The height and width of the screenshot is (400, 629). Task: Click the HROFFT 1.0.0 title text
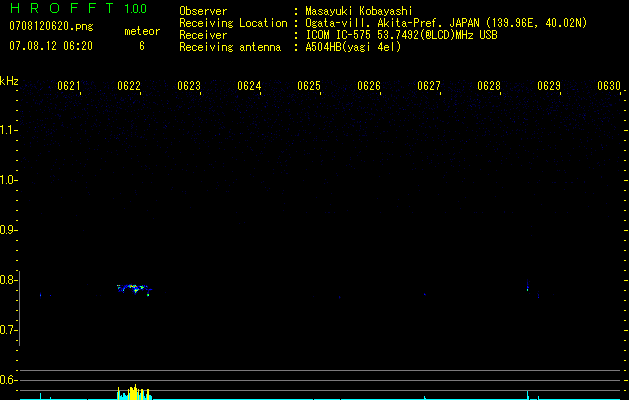(79, 8)
